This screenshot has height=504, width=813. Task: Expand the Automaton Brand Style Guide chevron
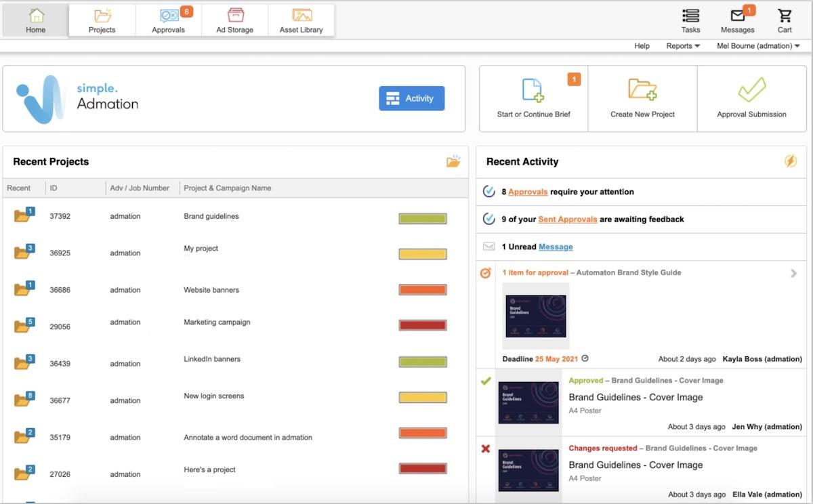tap(794, 274)
